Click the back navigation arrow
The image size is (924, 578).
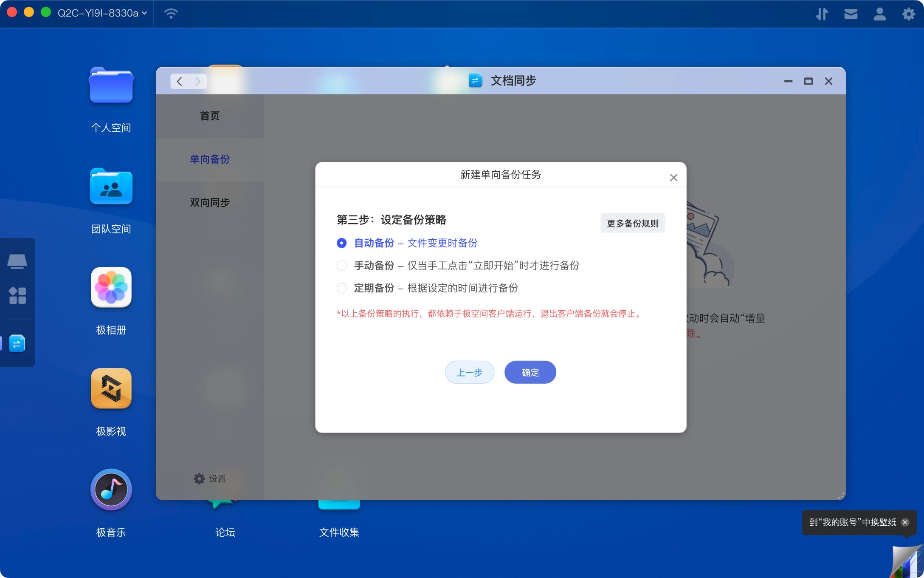pos(179,81)
